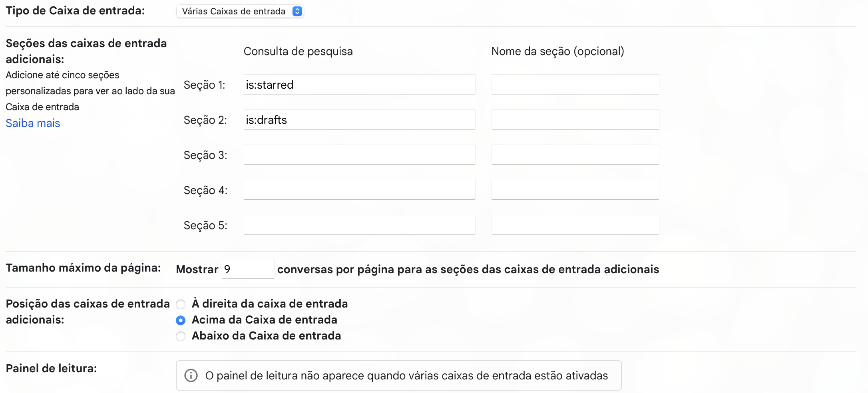Click the Acima da Caixa de entrada label

[x=264, y=320]
